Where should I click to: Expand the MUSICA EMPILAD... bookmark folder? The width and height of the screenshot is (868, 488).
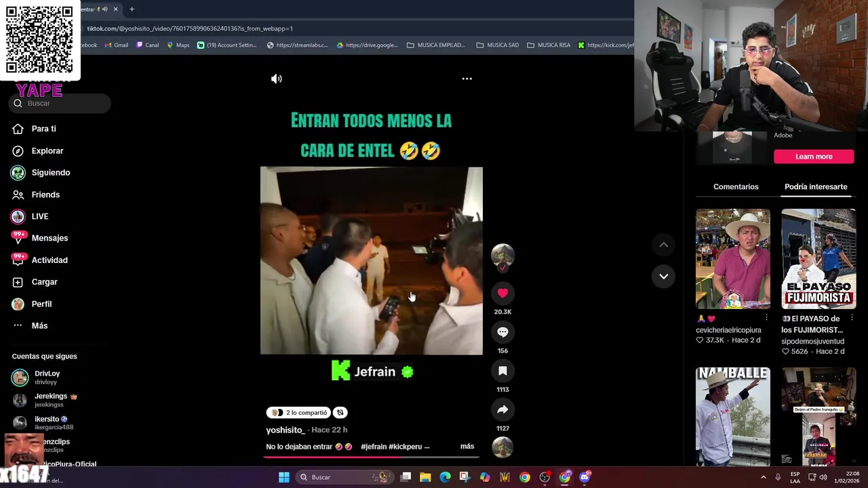tap(436, 45)
